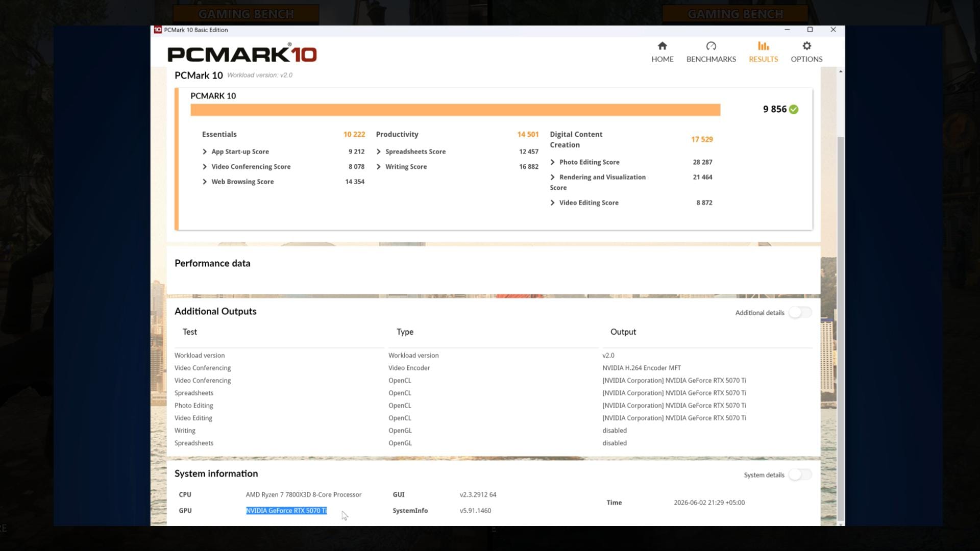The width and height of the screenshot is (980, 551).
Task: Expand App Start-up Score chevron
Action: 205,152
